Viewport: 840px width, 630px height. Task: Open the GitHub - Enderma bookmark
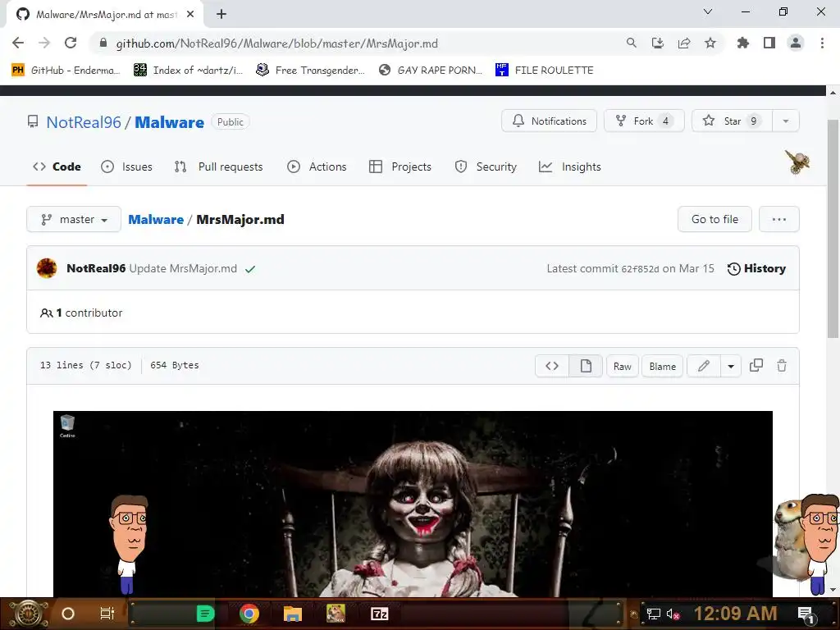pyautogui.click(x=66, y=71)
